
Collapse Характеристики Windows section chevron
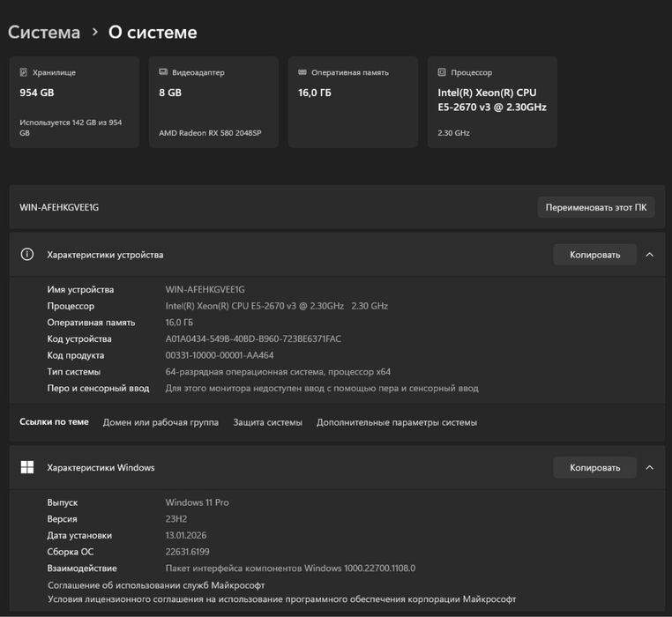click(x=650, y=468)
